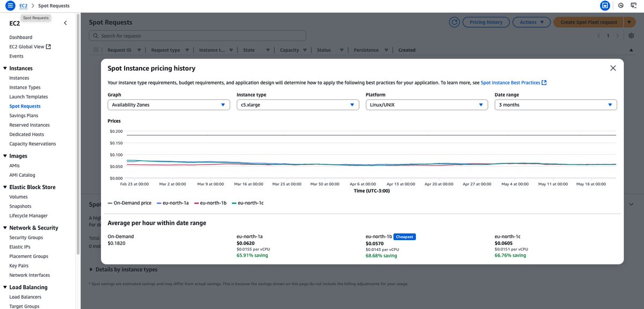Click the hexagon icon in top bar
This screenshot has width=644, height=309.
pyautogui.click(x=620, y=5)
